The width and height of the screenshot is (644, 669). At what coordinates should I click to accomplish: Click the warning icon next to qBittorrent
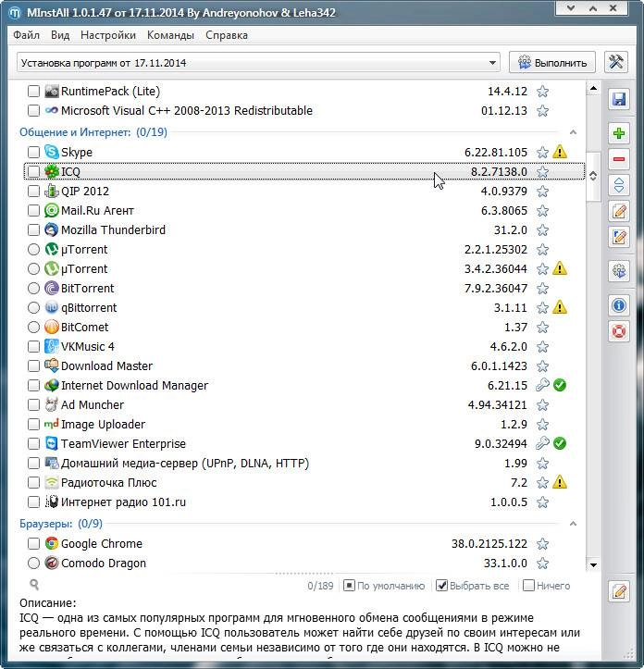click(x=560, y=307)
